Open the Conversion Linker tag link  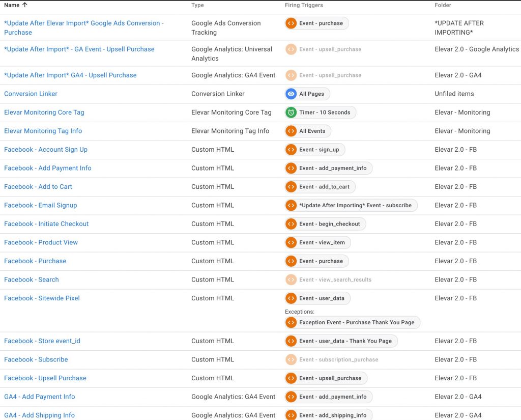[31, 94]
